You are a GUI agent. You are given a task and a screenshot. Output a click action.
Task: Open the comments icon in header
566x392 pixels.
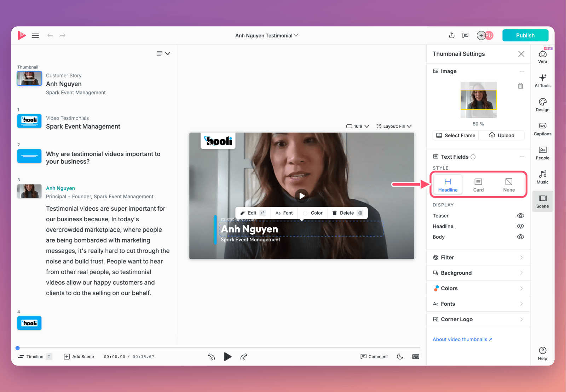click(466, 35)
